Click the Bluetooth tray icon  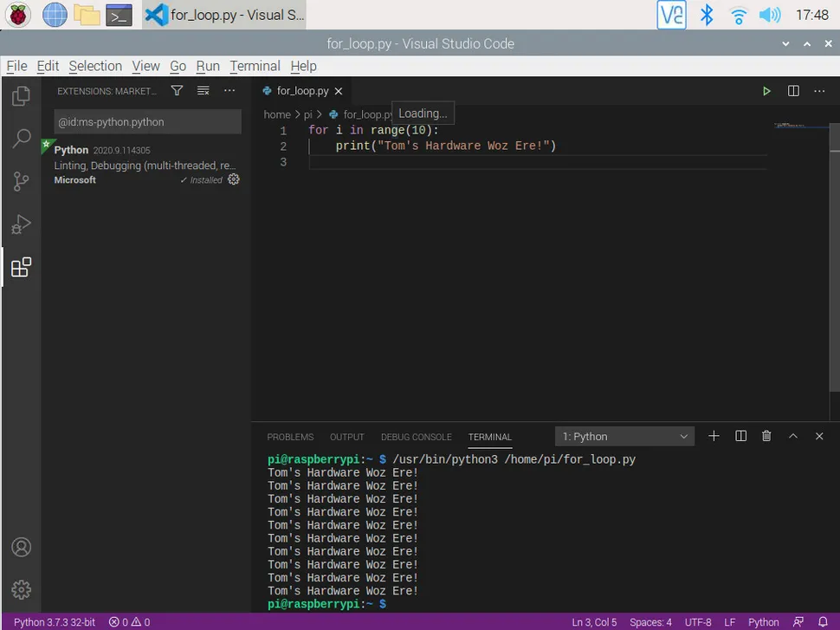pyautogui.click(x=708, y=15)
